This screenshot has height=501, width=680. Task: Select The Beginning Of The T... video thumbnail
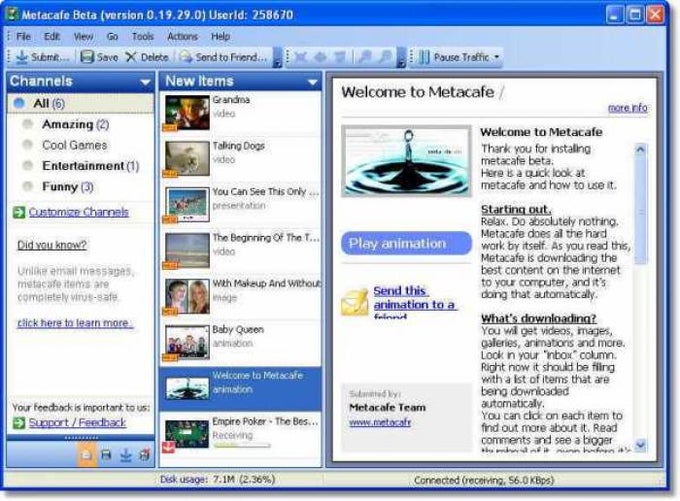[x=187, y=251]
